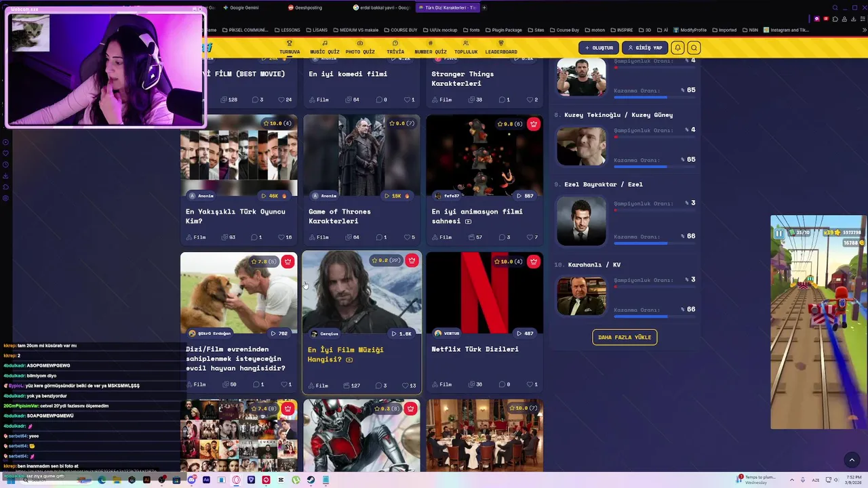Open ModifyProfile bookmark

(x=690, y=30)
